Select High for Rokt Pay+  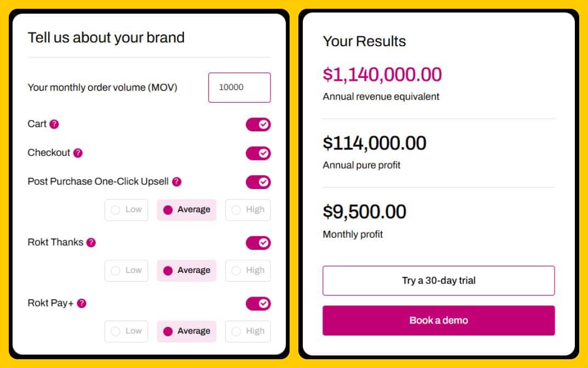[x=248, y=331]
